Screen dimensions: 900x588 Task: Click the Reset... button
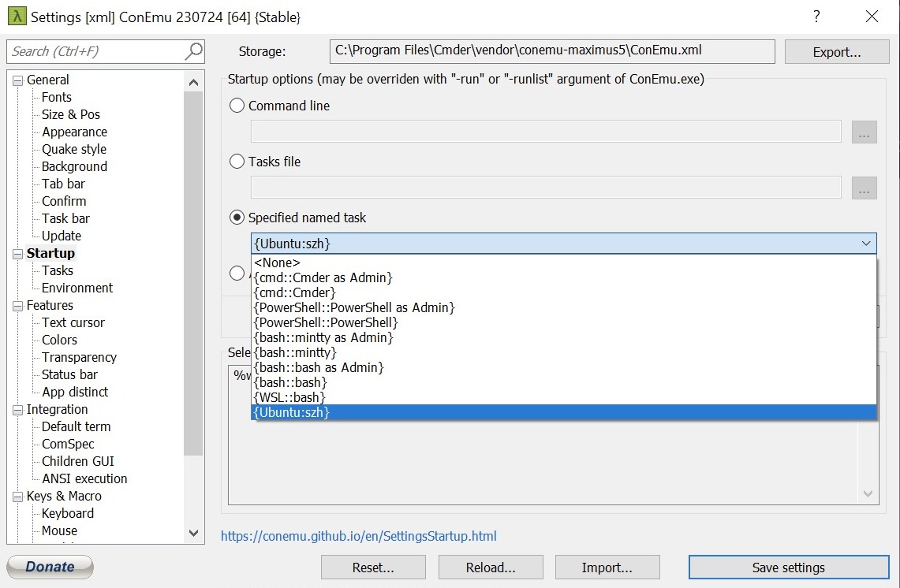[x=373, y=568]
